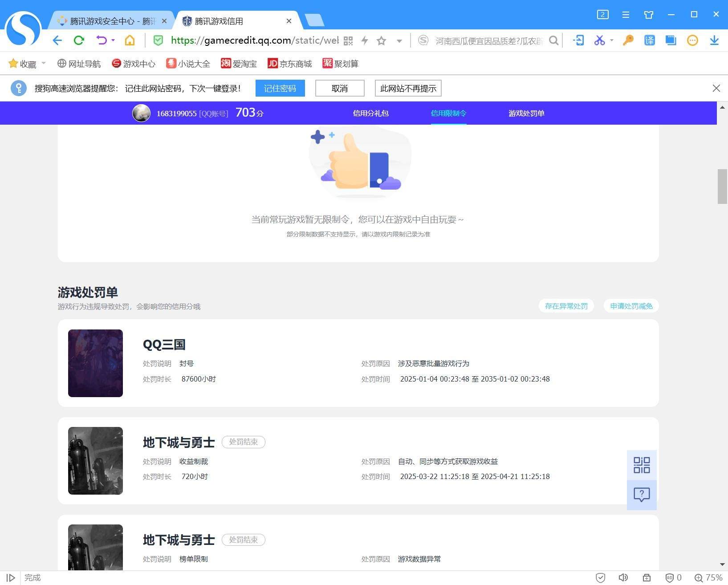Click the search magnifier icon
This screenshot has width=728, height=585.
point(553,41)
